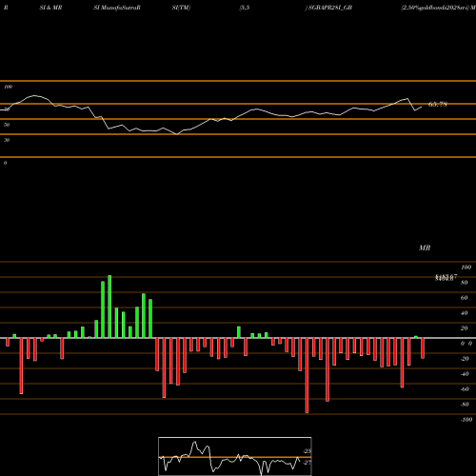476x476 pixels.
Task: Click the 0 label below the RSI panel
Action: [5, 163]
